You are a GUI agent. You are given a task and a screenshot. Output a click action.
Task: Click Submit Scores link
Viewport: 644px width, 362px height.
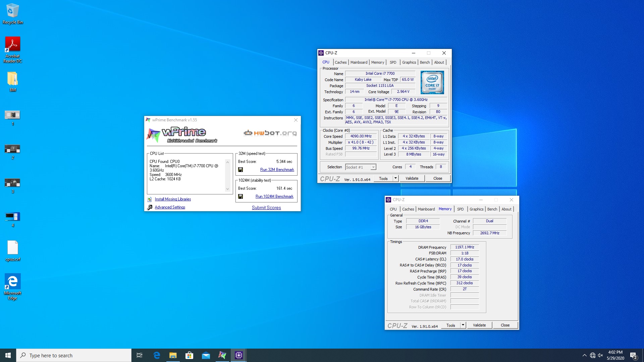266,207
